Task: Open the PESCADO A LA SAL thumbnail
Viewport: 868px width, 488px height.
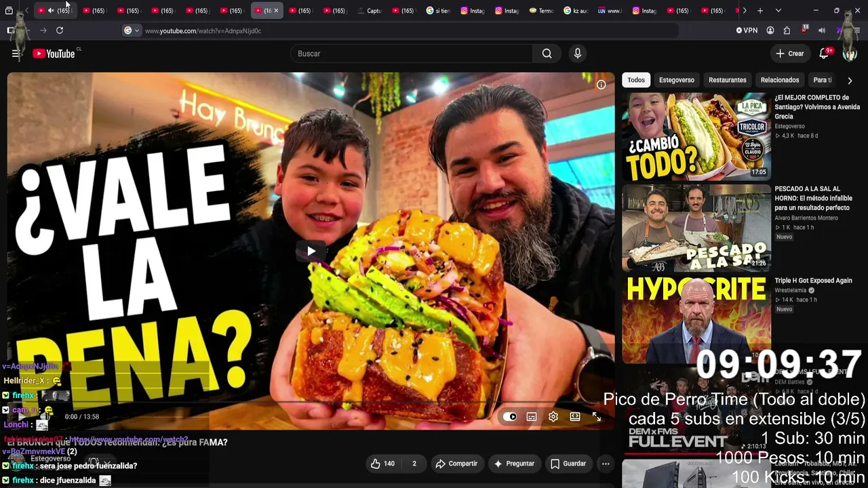Action: pyautogui.click(x=696, y=228)
